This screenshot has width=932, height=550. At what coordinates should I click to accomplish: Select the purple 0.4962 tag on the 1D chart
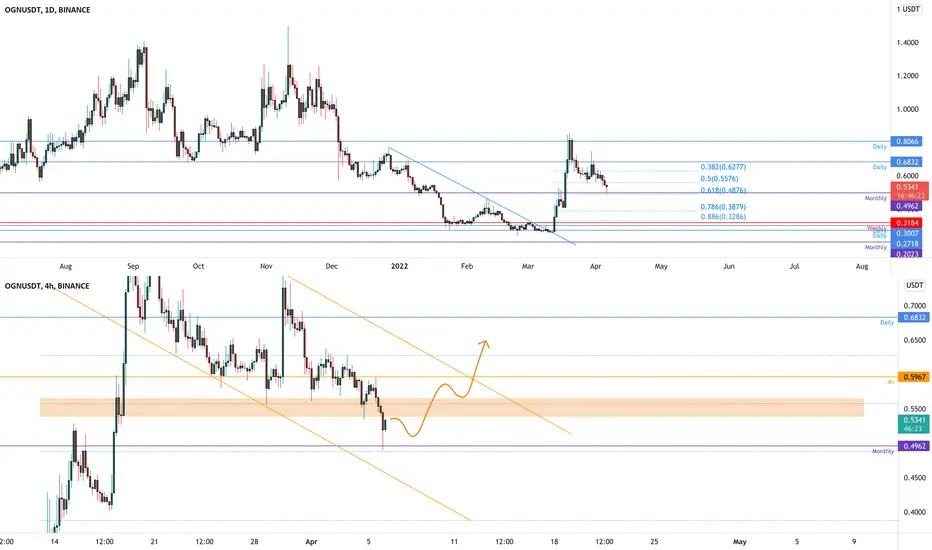(x=906, y=206)
